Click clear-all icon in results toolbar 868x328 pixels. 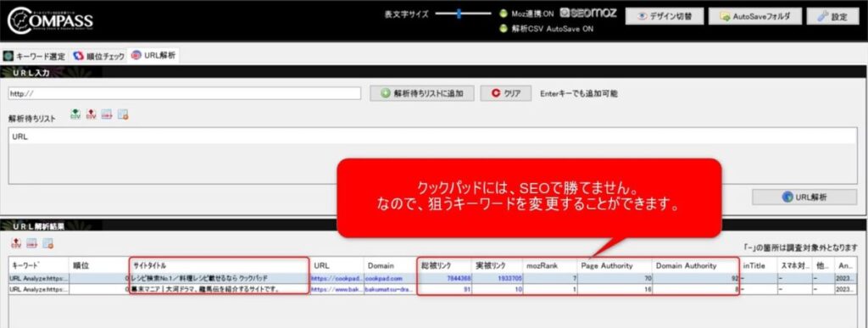pyautogui.click(x=47, y=242)
